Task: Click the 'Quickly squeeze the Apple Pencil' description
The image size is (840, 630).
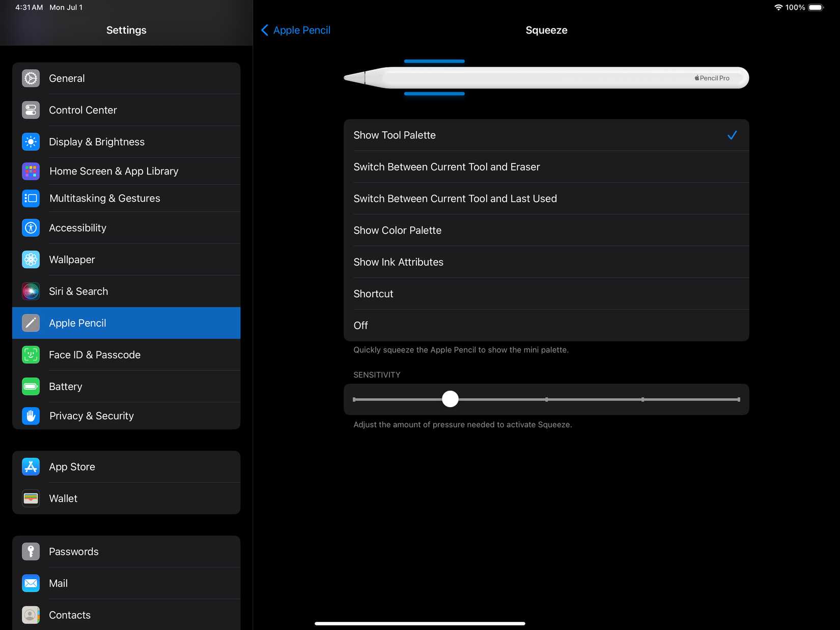Action: 461,350
